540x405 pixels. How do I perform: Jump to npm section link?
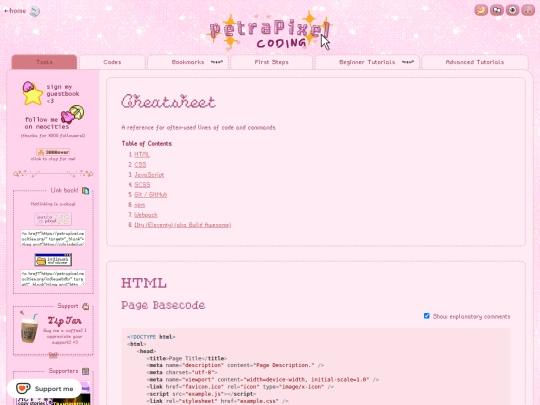139,205
